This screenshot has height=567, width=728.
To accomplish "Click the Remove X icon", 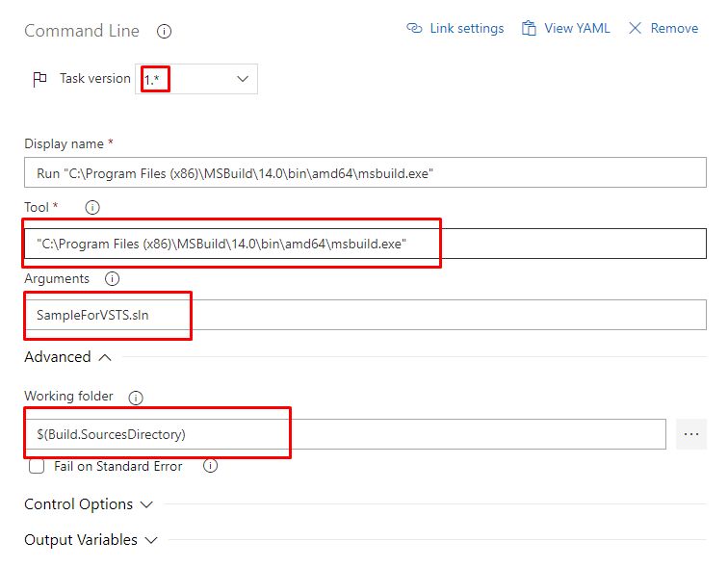I will pos(635,28).
